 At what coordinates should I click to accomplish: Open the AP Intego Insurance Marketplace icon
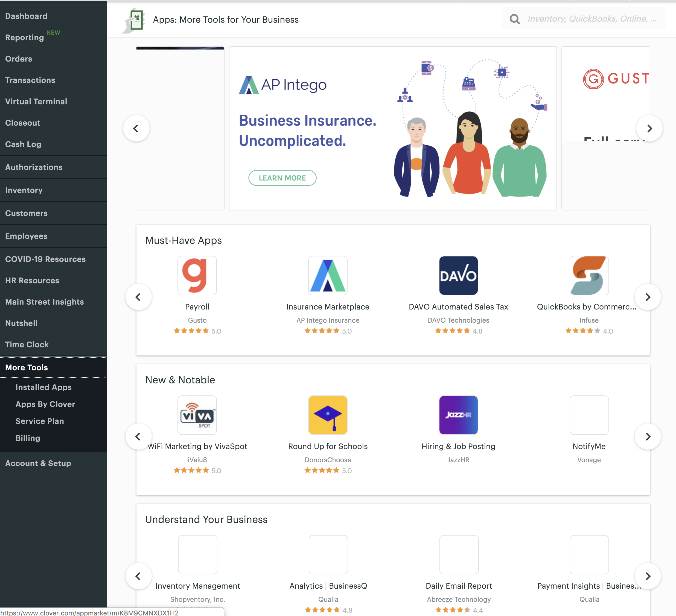pyautogui.click(x=328, y=276)
